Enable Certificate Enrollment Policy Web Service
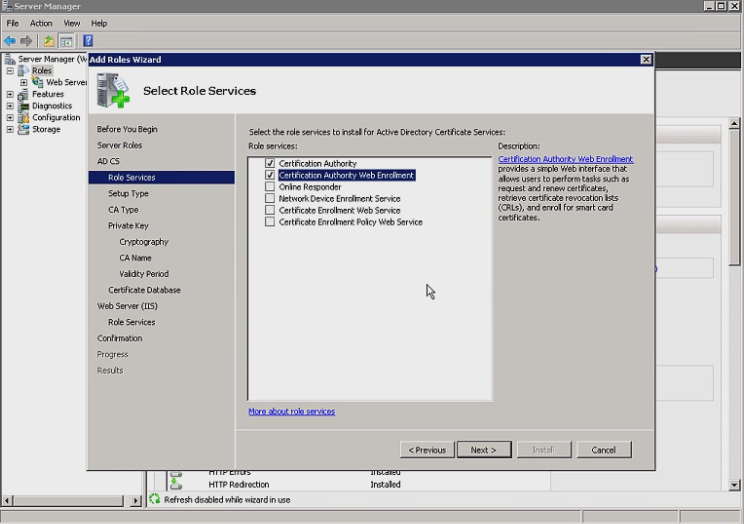This screenshot has height=524, width=744. pos(270,222)
